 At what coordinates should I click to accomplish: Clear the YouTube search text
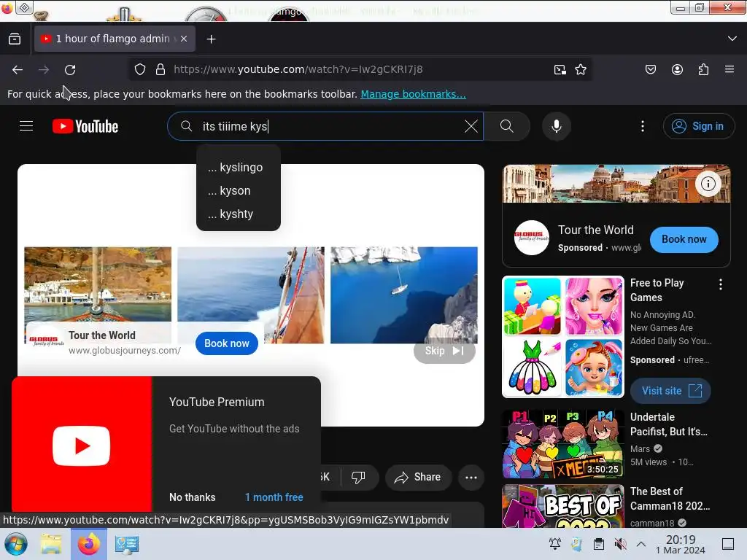coord(471,126)
